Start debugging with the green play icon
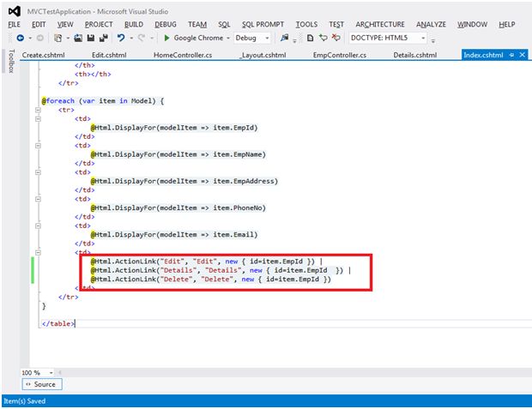This screenshot has width=532, height=409. (166, 38)
